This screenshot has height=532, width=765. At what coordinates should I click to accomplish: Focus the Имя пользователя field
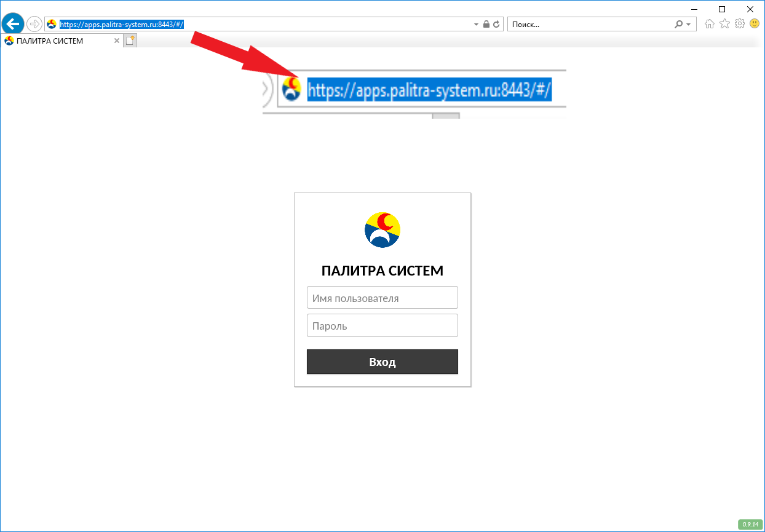point(382,298)
